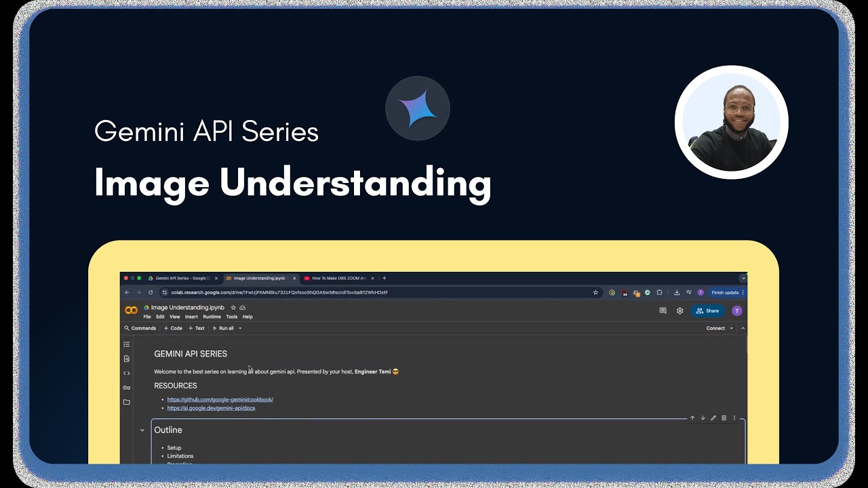868x488 pixels.
Task: Click the Run all button
Action: click(224, 329)
